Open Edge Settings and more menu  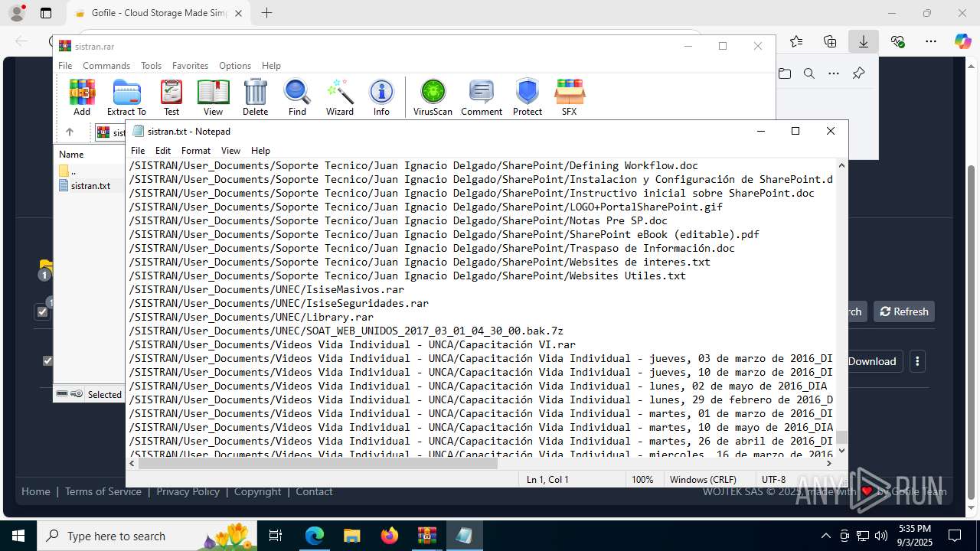point(930,41)
